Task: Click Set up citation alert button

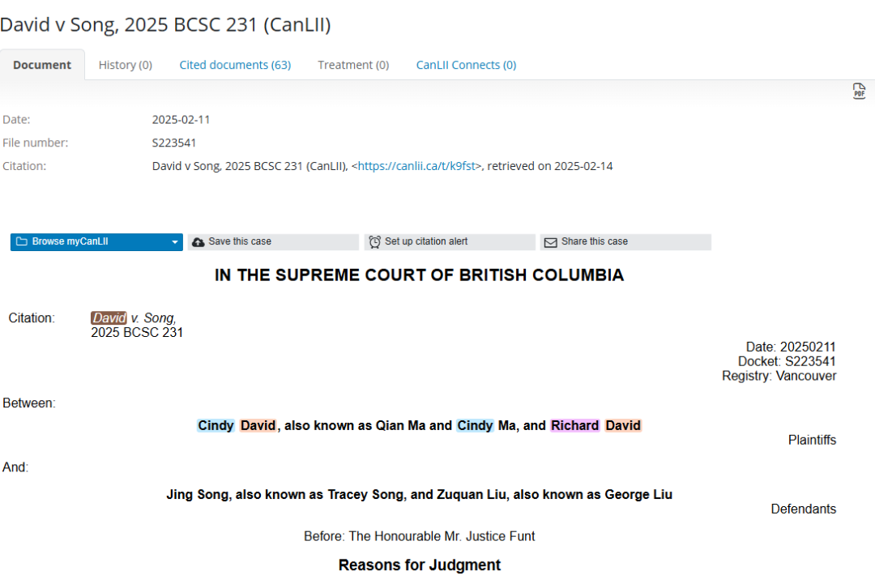Action: 450,242
